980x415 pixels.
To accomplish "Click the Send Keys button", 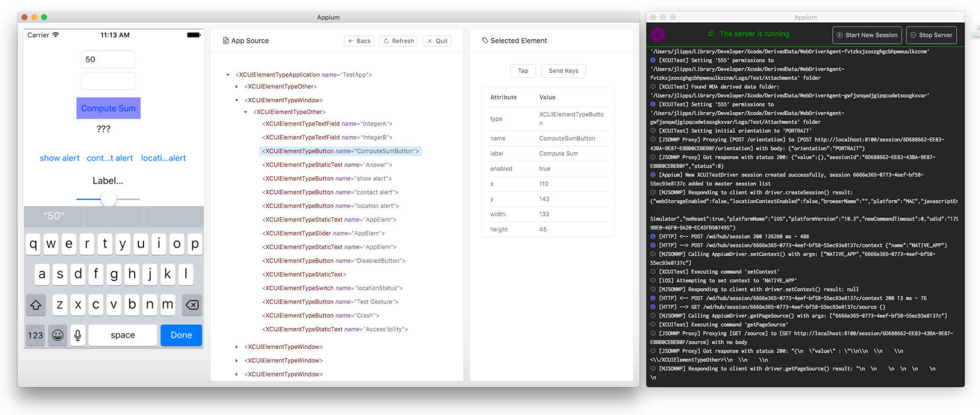I will coord(563,71).
